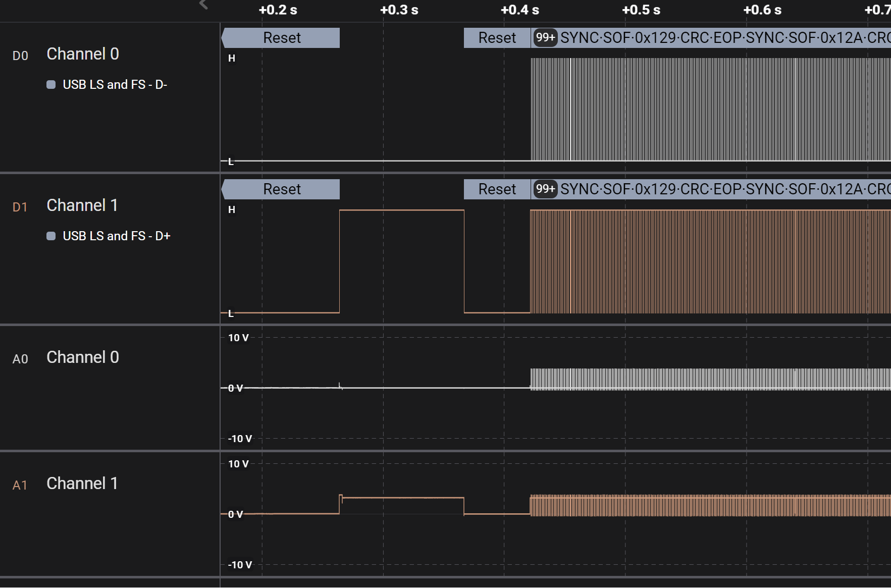891x588 pixels.
Task: Click the D0 dense white waveform burst
Action: (x=710, y=110)
